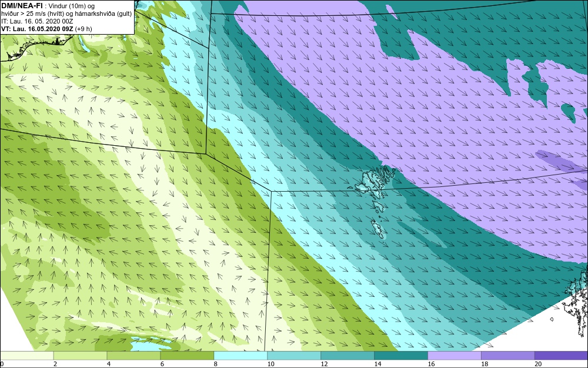The height and width of the screenshot is (368, 588).
Task: Click the "18" scale label
Action: pyautogui.click(x=485, y=364)
